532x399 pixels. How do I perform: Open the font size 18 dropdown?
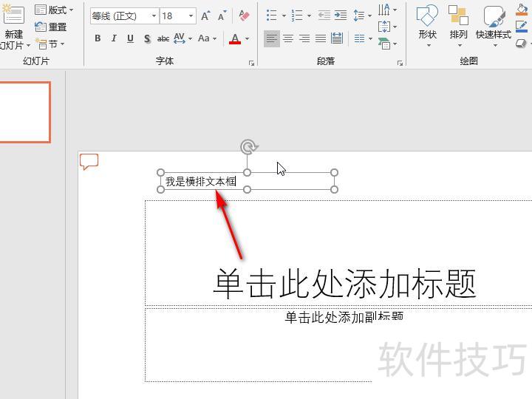tap(191, 16)
